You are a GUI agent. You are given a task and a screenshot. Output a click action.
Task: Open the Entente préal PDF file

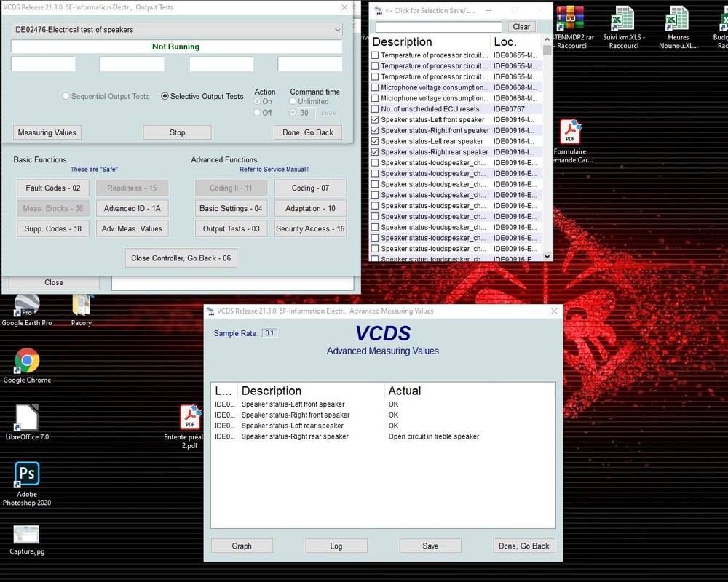[190, 418]
